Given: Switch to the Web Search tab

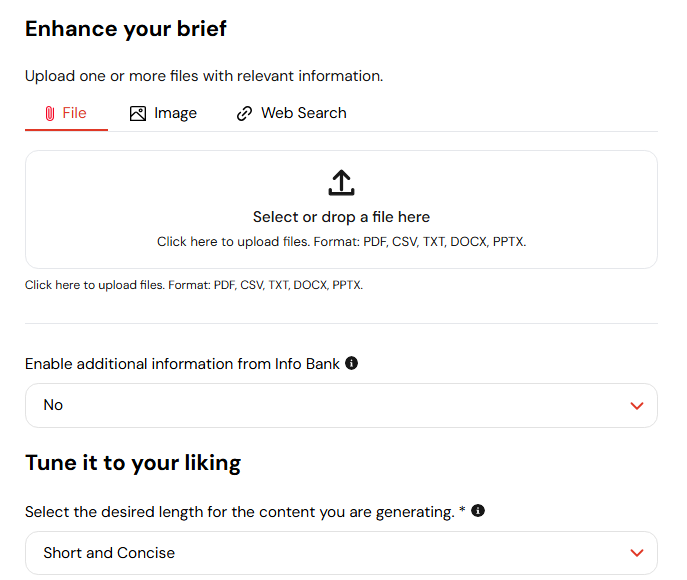Looking at the screenshot, I should [291, 114].
